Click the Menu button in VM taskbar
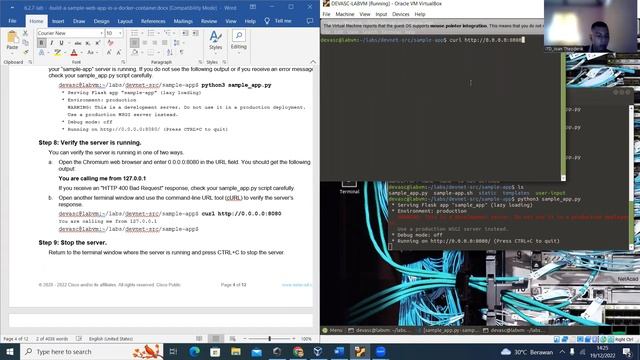The image size is (640, 360). pos(333,330)
